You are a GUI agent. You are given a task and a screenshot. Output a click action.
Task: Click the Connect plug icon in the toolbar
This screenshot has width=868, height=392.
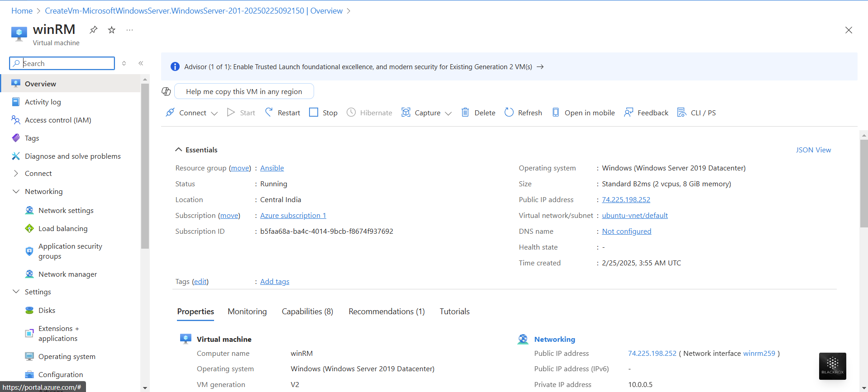point(170,112)
